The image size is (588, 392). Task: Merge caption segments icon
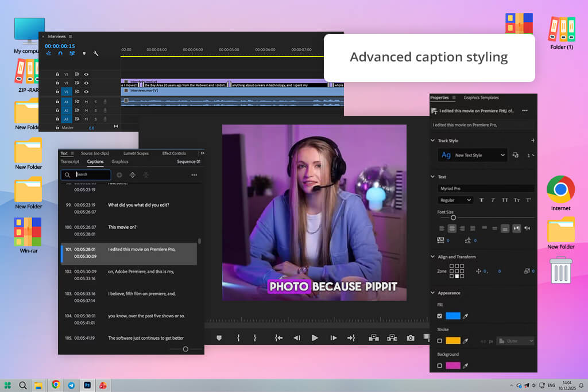146,174
